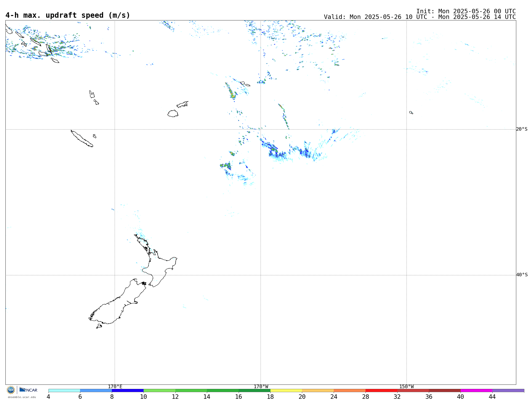This screenshot has height=400, width=532.
Task: Click the 40°S latitude label
Action: 522,275
